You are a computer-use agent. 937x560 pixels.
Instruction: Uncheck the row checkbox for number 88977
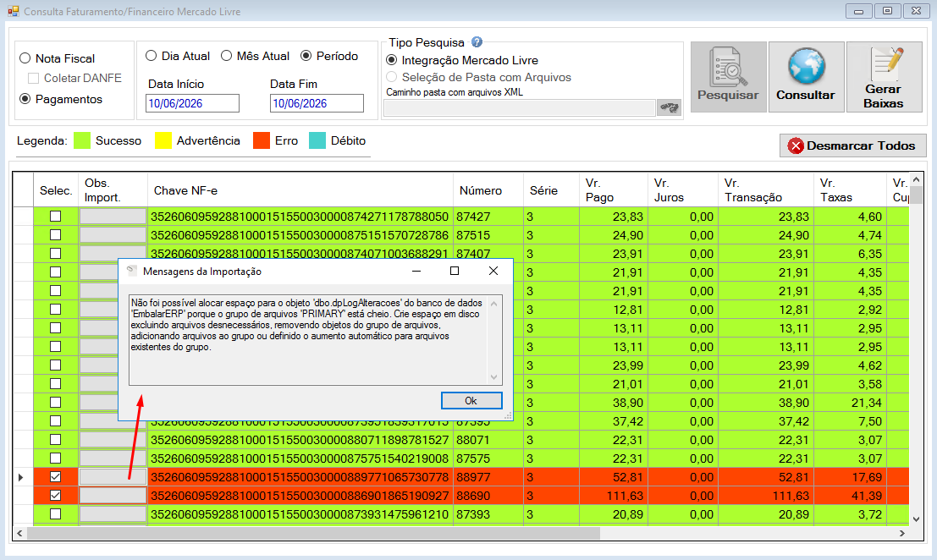tap(56, 476)
